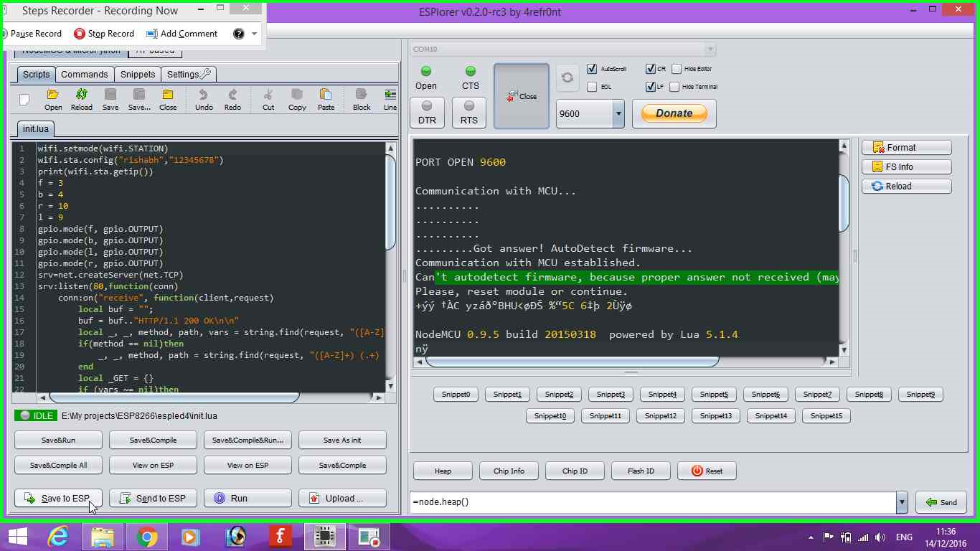Click the Flash ID button

coord(641,471)
